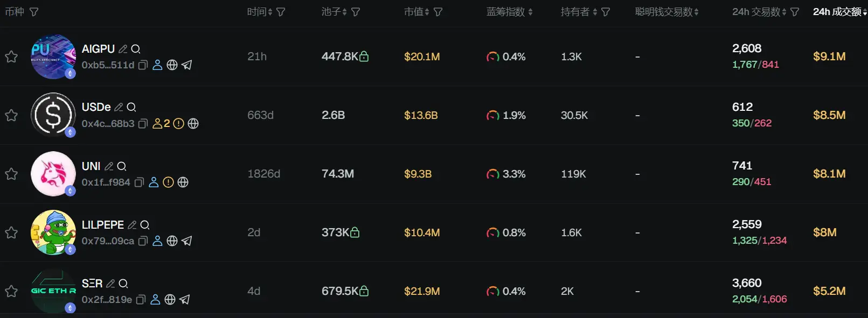
Task: Star the LILPEPE token
Action: click(11, 232)
